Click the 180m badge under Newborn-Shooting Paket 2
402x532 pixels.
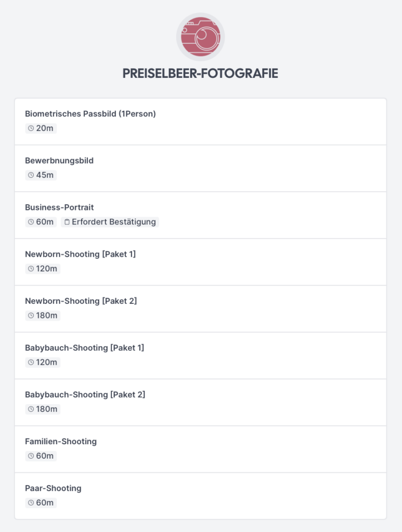[x=43, y=315]
